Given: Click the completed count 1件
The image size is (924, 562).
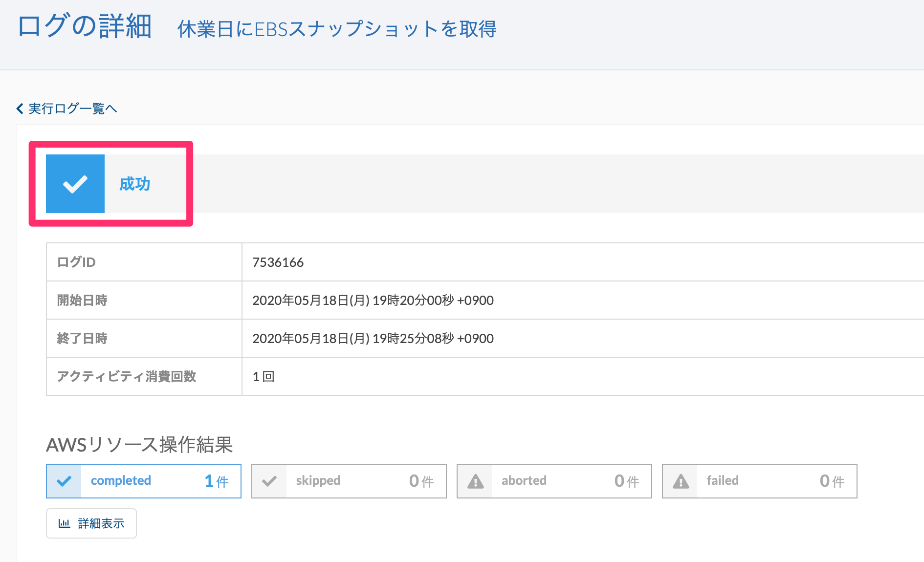Looking at the screenshot, I should tap(217, 481).
